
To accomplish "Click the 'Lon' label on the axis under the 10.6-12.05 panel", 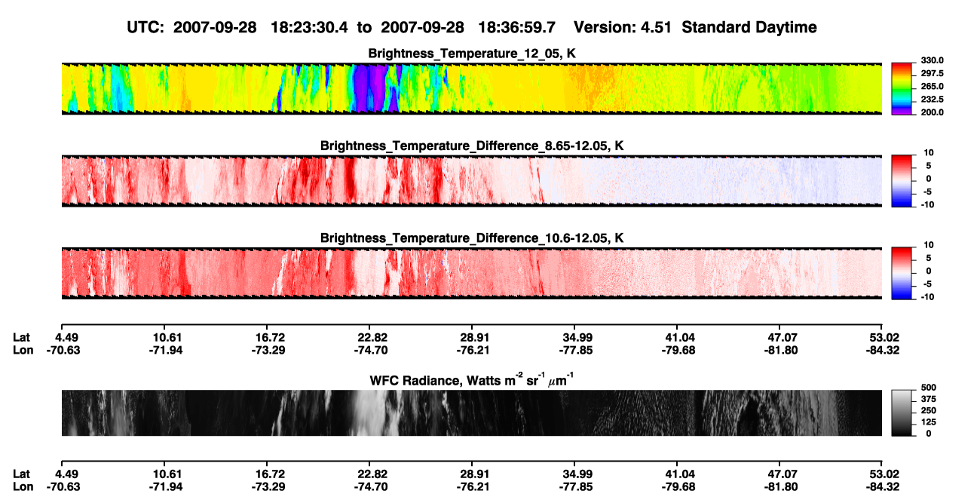I will point(23,350).
